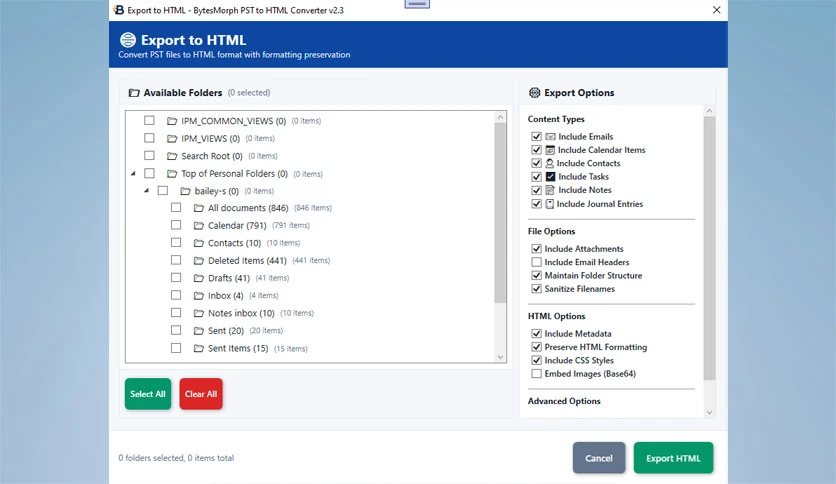
Task: Click the envelope icon next to Include Emails
Action: pos(550,136)
